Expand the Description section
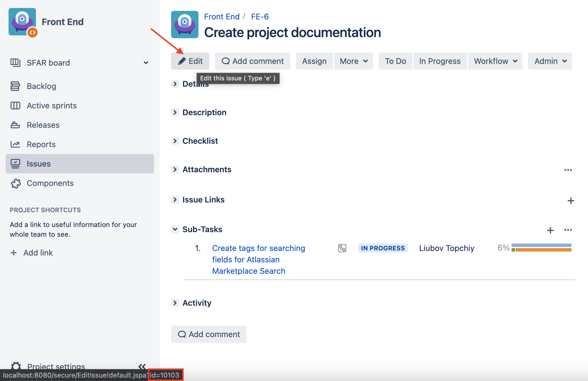The height and width of the screenshot is (381, 588). tap(175, 112)
